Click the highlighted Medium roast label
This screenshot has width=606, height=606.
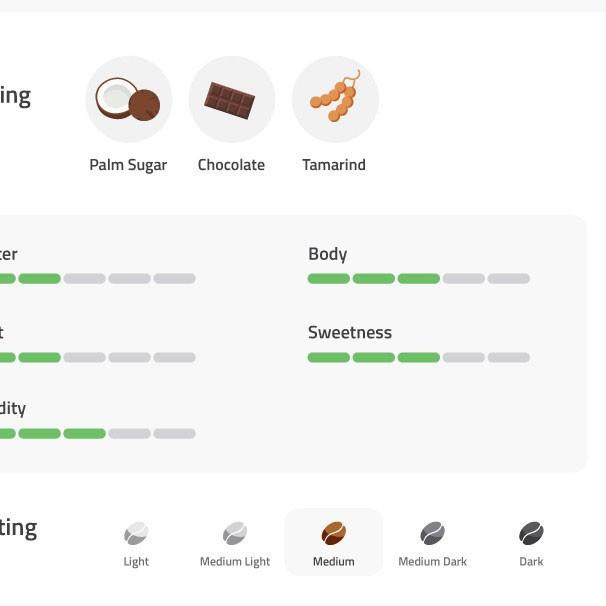334,562
